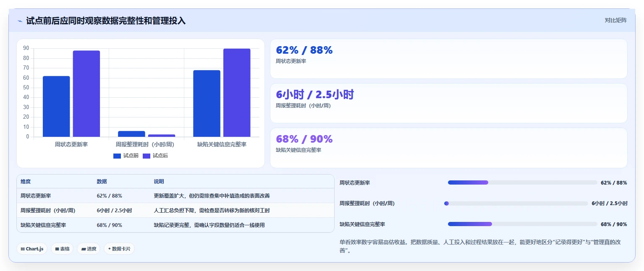Toggle the purple 试点后 legend swatch

147,156
